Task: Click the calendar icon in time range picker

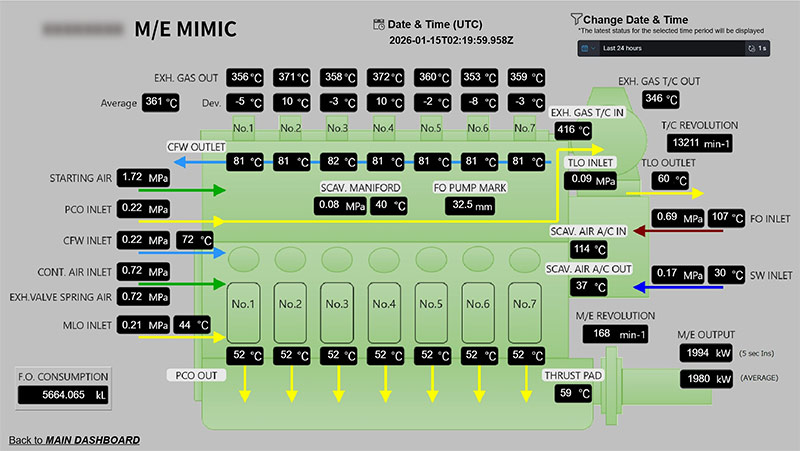Action: coord(585,48)
